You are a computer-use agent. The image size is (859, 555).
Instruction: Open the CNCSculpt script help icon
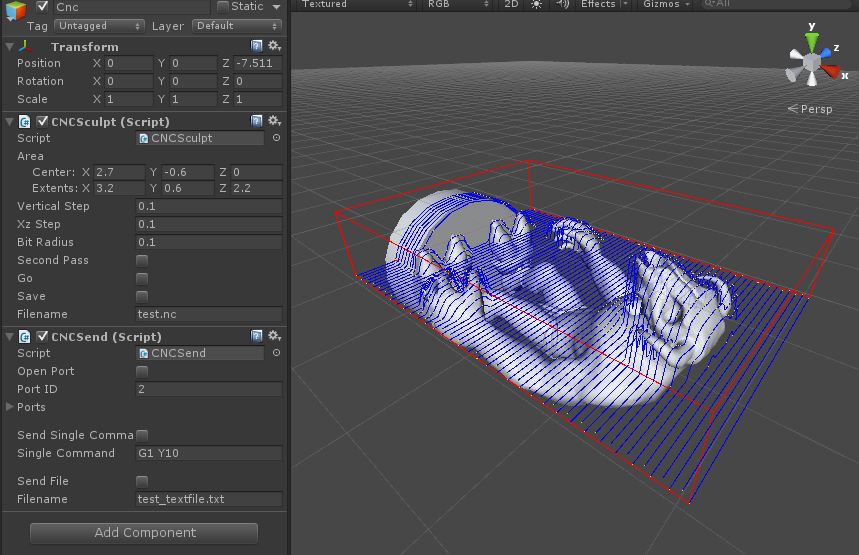256,121
